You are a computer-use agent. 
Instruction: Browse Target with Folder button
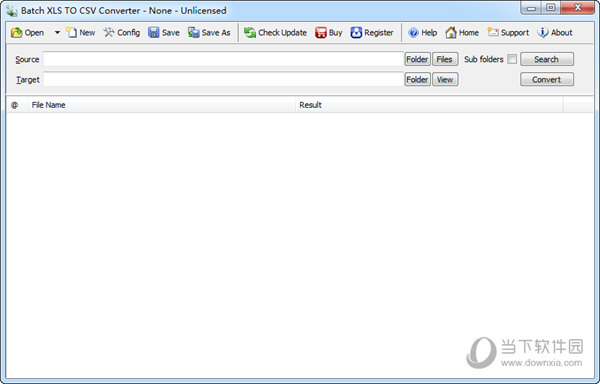(417, 80)
